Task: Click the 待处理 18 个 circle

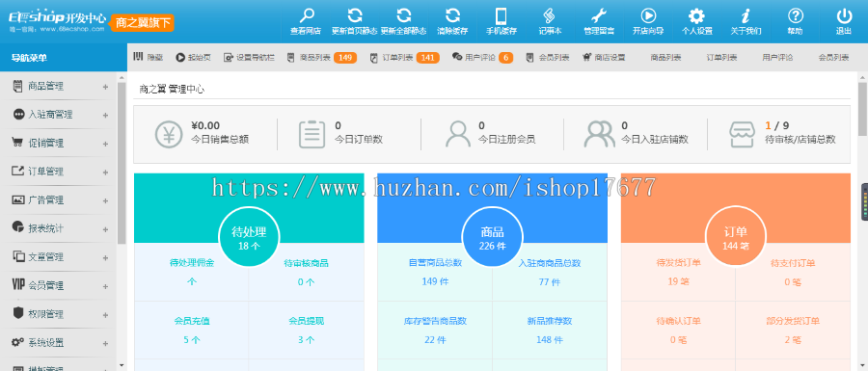Action: pos(249,237)
